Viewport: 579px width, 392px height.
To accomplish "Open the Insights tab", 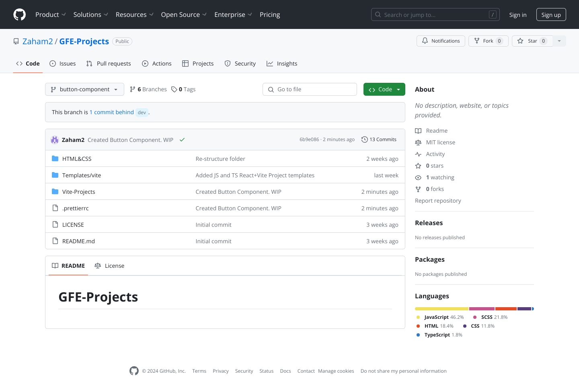I will point(282,64).
